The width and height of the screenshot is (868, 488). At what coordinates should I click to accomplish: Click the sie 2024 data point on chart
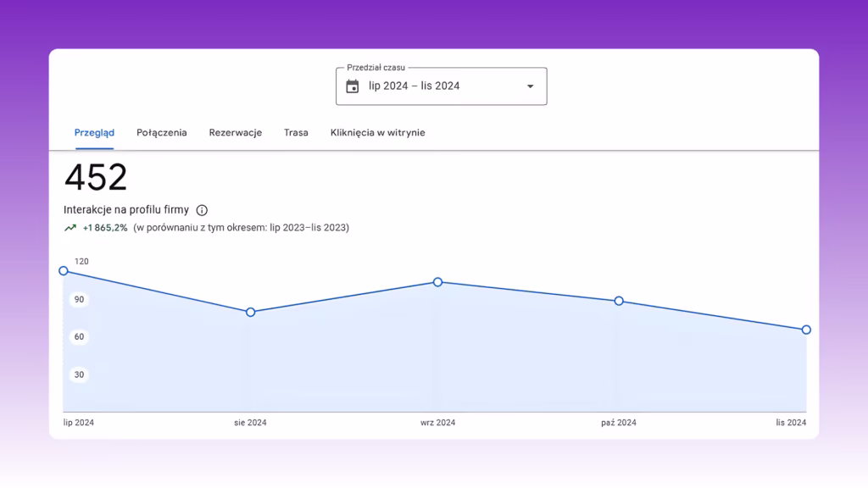[251, 313]
